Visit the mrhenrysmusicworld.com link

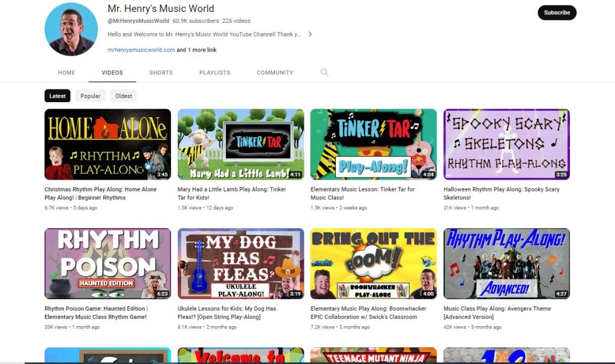tap(141, 50)
